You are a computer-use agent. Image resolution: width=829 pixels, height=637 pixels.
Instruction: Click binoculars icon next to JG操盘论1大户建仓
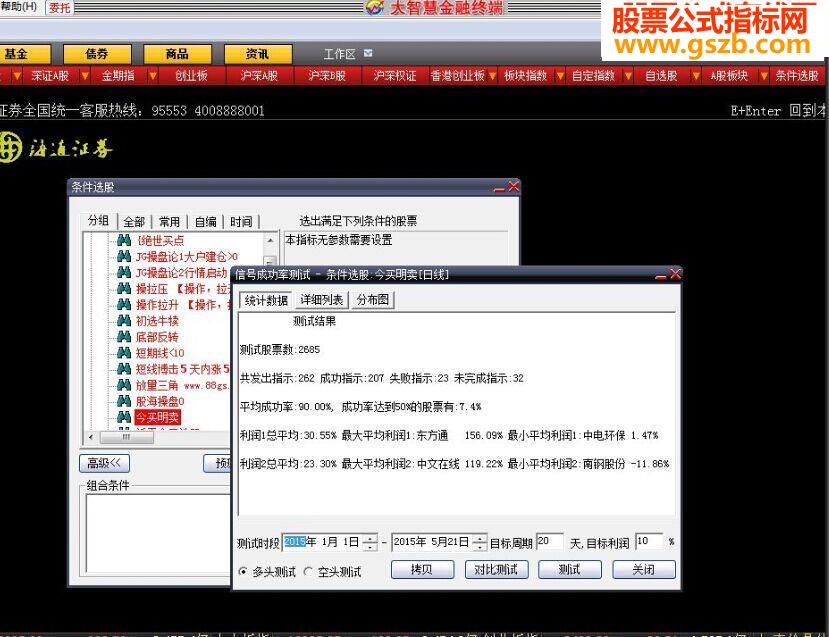point(124,257)
